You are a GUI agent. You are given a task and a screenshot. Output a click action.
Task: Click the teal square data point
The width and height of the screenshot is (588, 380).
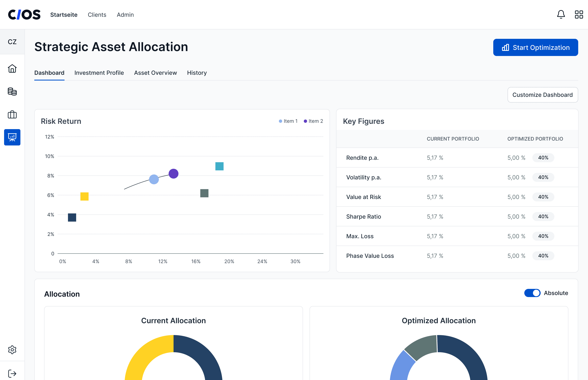tap(219, 166)
